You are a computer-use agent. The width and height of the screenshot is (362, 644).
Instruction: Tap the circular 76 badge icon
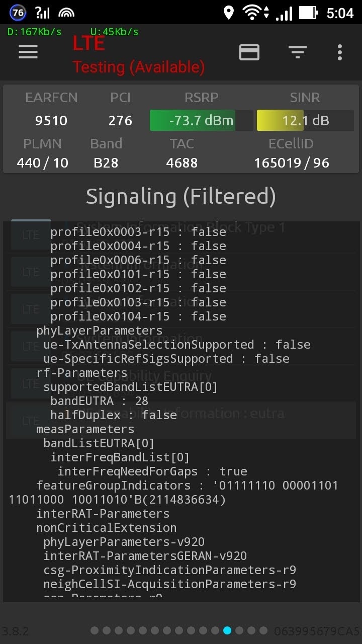click(x=18, y=13)
